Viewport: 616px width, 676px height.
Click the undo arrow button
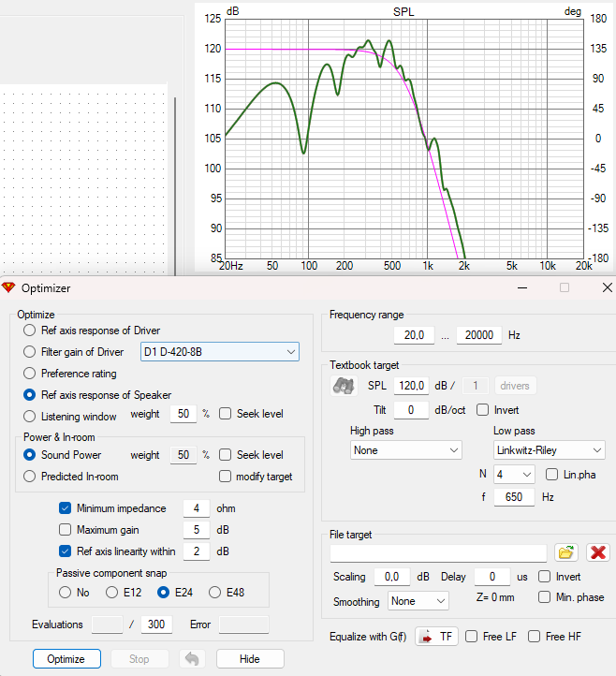tap(192, 659)
